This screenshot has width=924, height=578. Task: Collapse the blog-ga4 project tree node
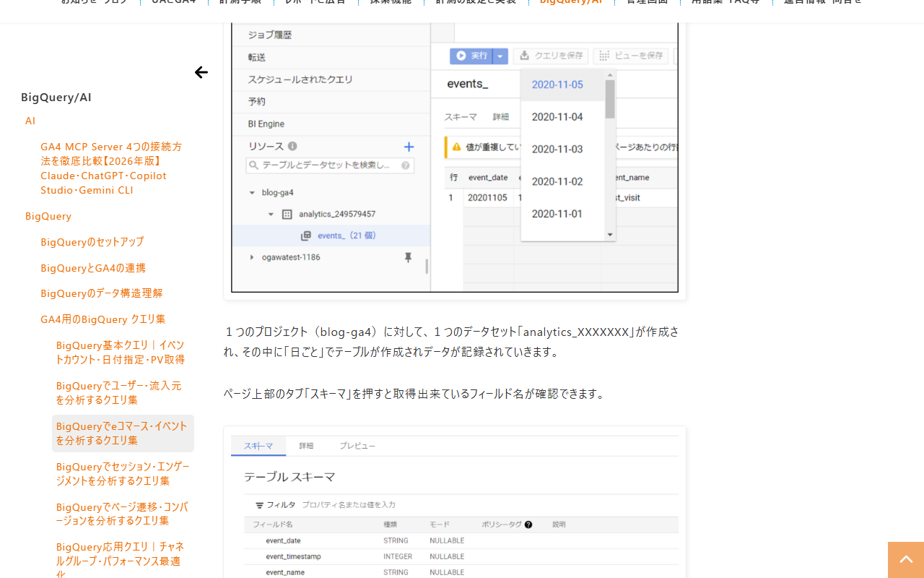click(252, 193)
